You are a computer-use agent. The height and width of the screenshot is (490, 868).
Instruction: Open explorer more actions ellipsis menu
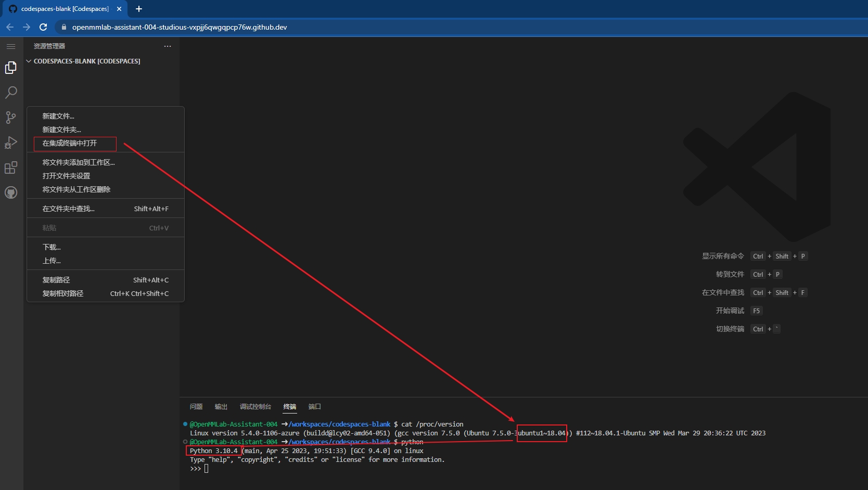click(x=168, y=46)
